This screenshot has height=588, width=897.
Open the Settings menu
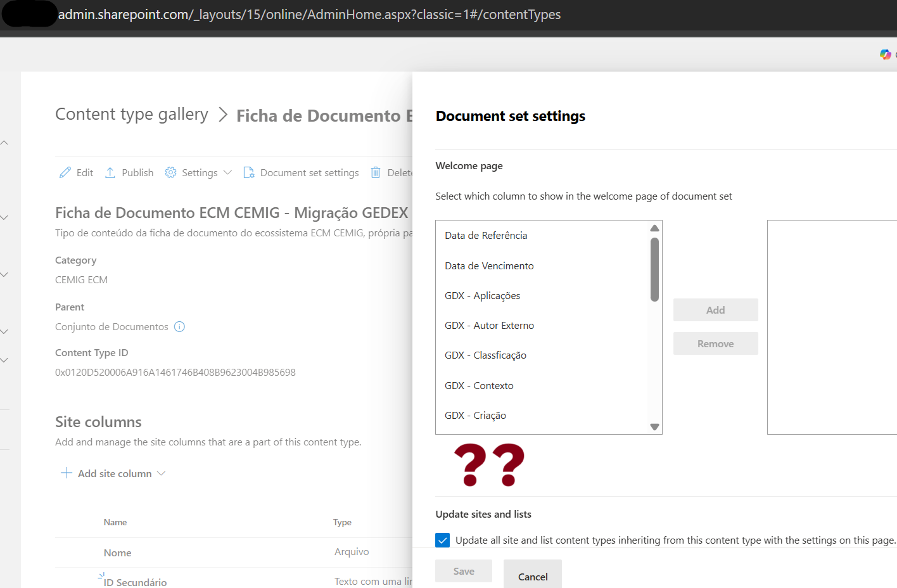point(198,172)
